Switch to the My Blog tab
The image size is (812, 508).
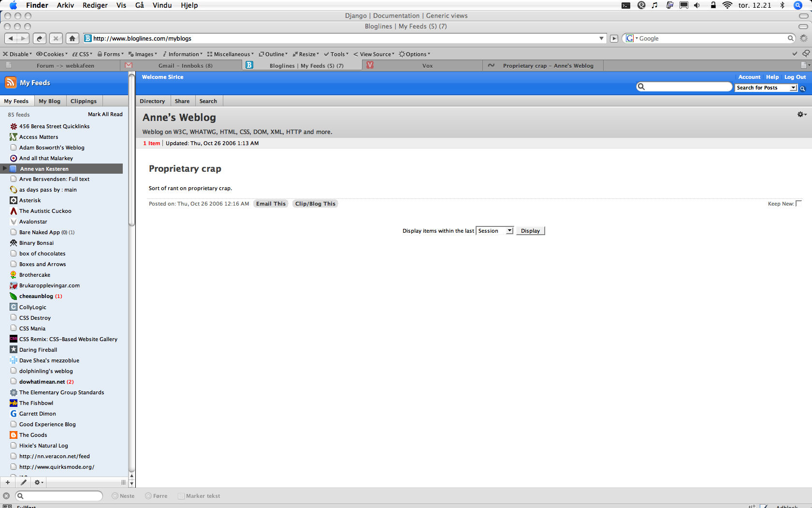(49, 101)
